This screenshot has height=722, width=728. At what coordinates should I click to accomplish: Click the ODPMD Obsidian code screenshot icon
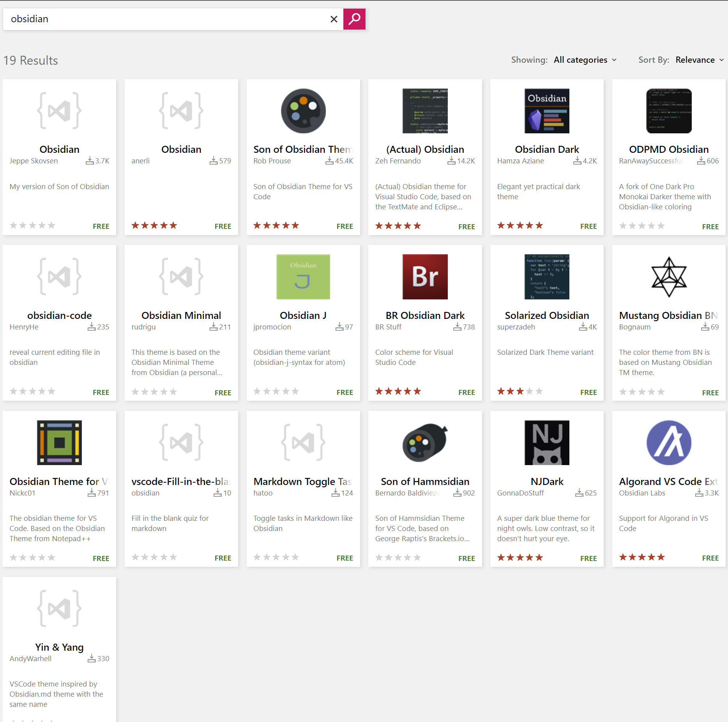pos(668,111)
